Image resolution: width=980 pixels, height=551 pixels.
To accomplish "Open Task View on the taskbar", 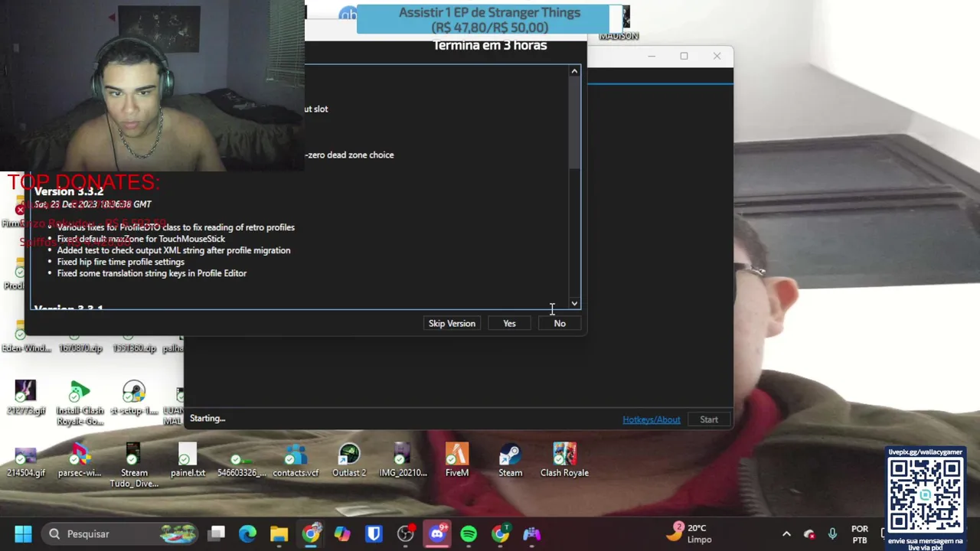I will 217,533.
